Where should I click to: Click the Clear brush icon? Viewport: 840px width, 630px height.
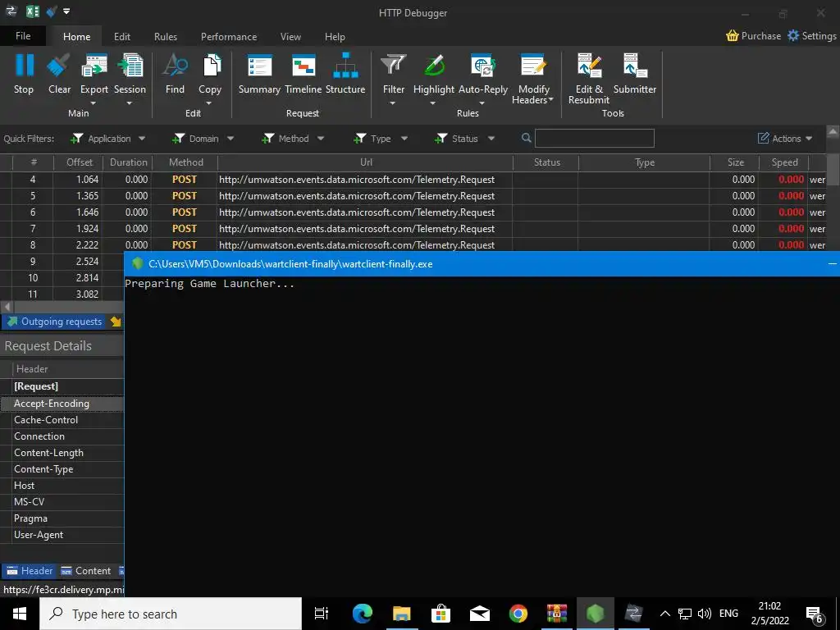(x=59, y=66)
